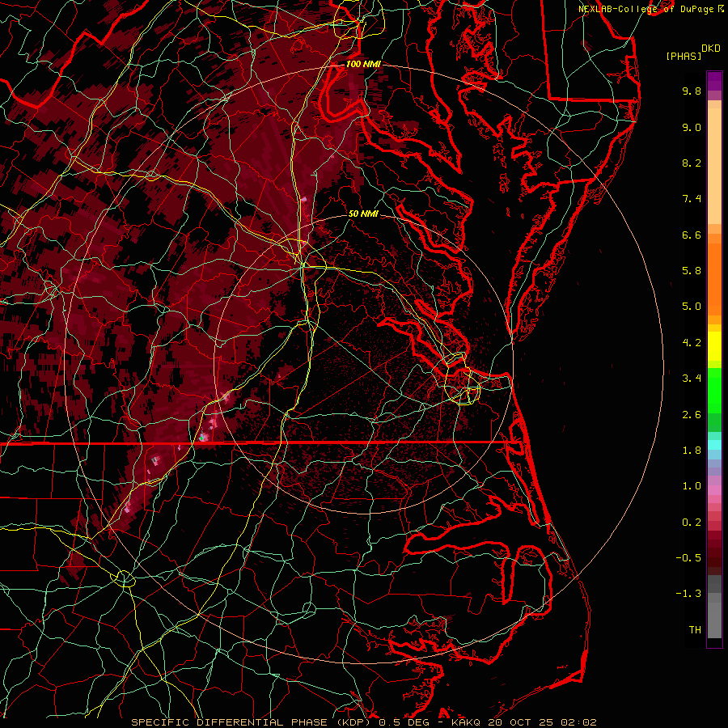Select the 1.8 scale value
The width and height of the screenshot is (728, 728).
pyautogui.click(x=692, y=451)
